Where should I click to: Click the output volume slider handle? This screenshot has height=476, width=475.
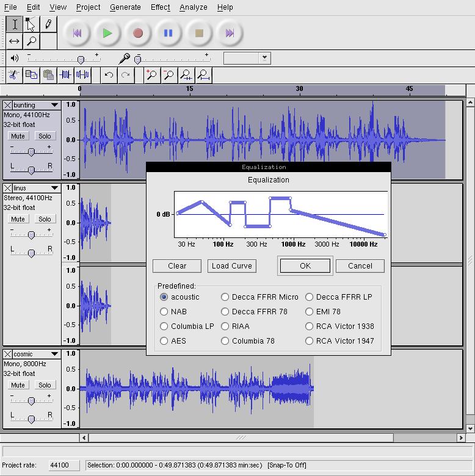coord(80,59)
